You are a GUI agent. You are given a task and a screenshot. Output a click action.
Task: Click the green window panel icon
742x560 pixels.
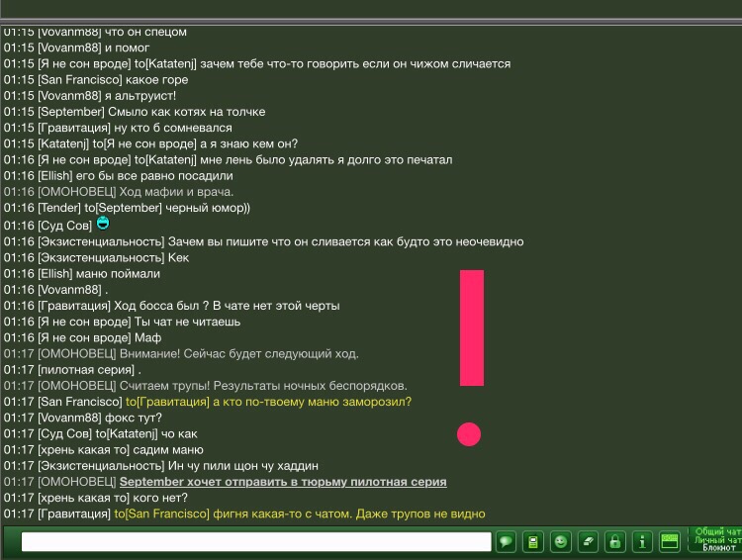671,541
